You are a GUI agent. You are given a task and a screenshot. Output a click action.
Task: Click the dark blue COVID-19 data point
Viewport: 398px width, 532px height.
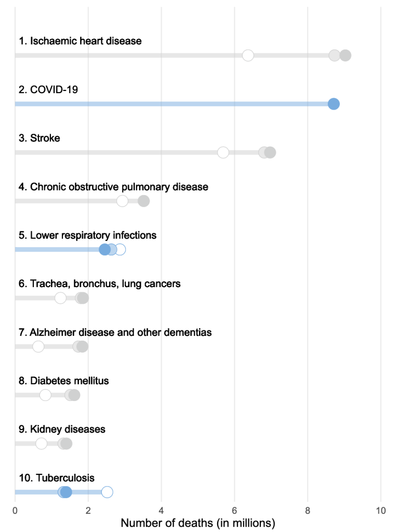(334, 104)
